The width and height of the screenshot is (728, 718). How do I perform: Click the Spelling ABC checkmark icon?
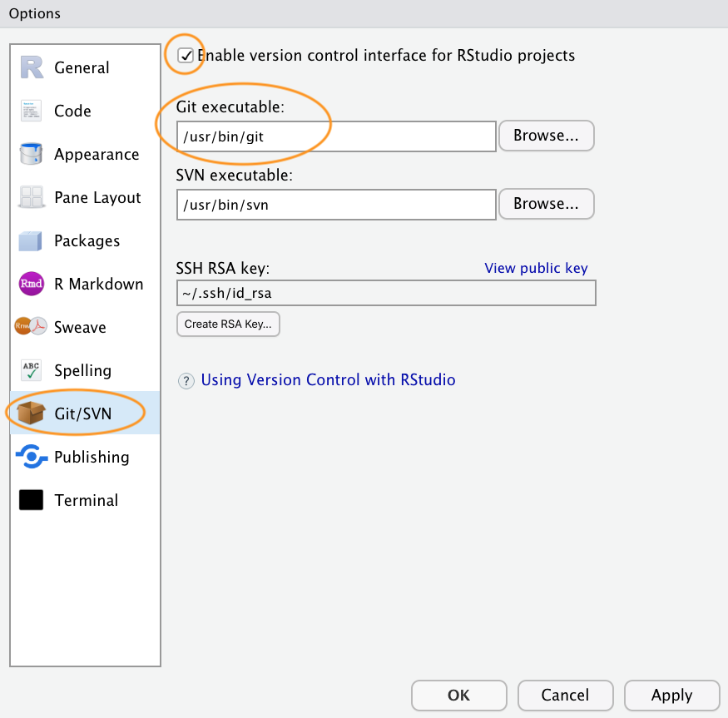[32, 370]
